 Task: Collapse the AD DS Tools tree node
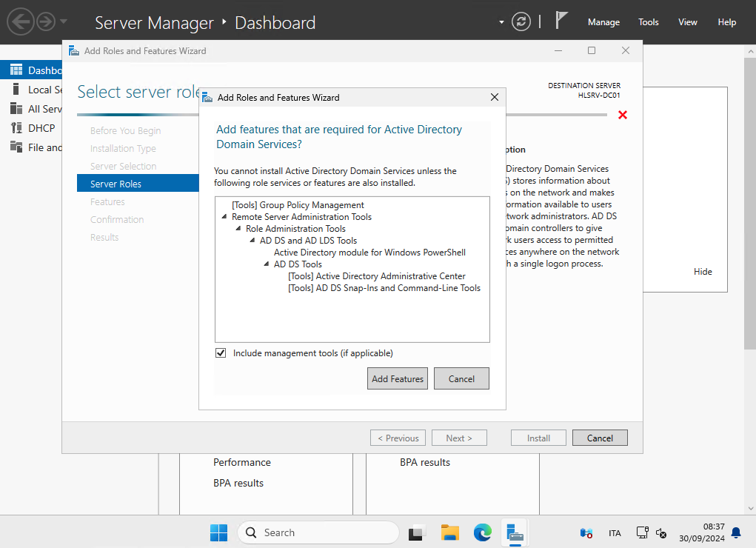click(x=267, y=264)
